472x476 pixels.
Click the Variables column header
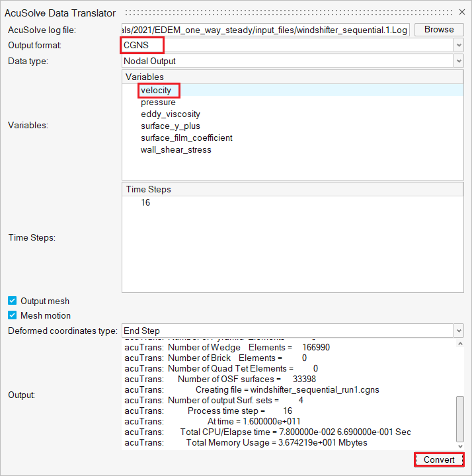(x=292, y=77)
